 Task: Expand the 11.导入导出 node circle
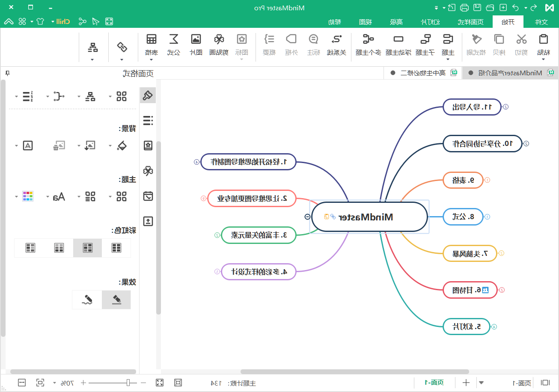505,107
